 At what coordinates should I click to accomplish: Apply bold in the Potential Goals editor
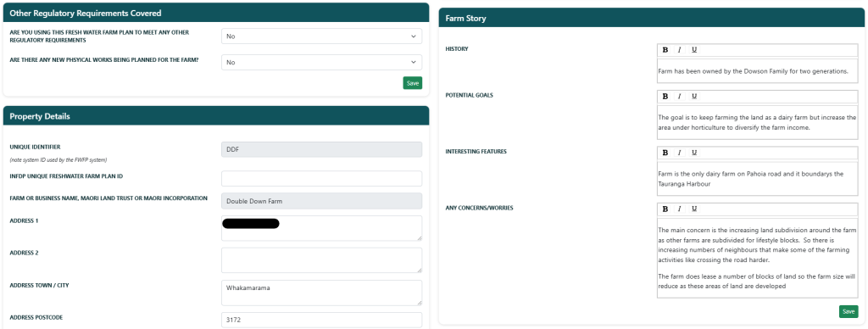tap(665, 97)
